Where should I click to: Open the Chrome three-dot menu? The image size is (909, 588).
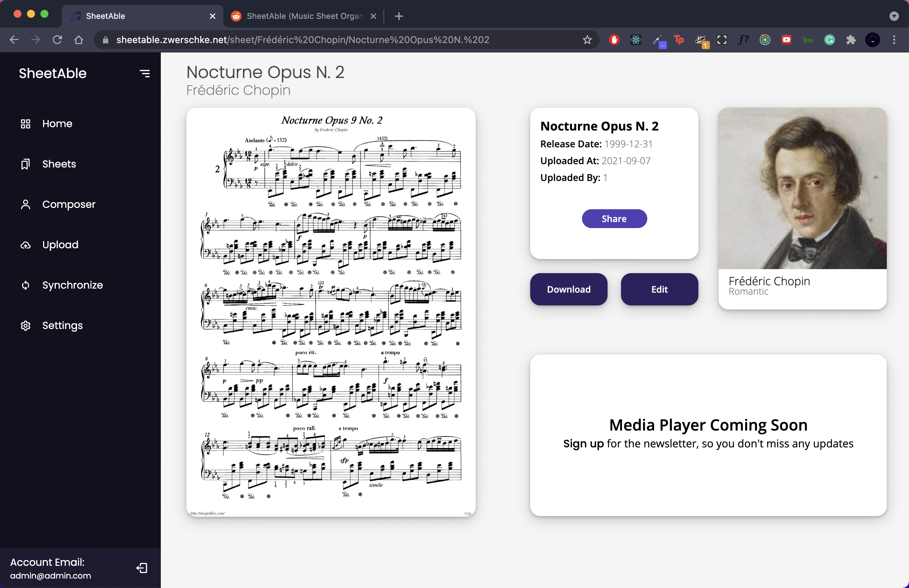[894, 40]
